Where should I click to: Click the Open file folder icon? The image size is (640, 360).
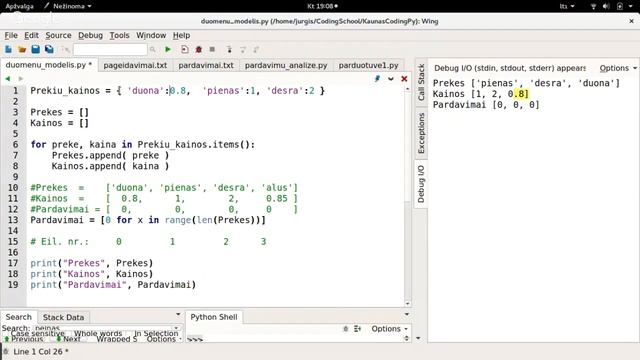click(22, 49)
